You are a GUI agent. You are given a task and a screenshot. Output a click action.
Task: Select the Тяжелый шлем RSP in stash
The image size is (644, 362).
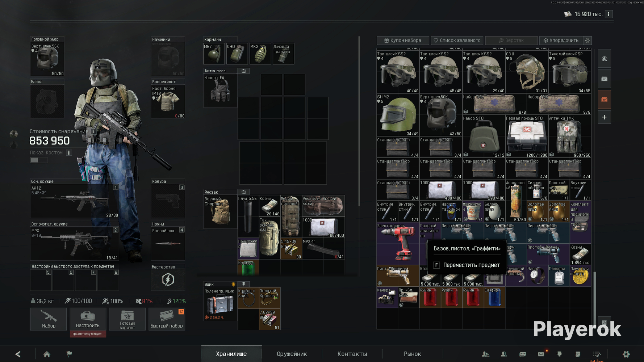pyautogui.click(x=570, y=72)
